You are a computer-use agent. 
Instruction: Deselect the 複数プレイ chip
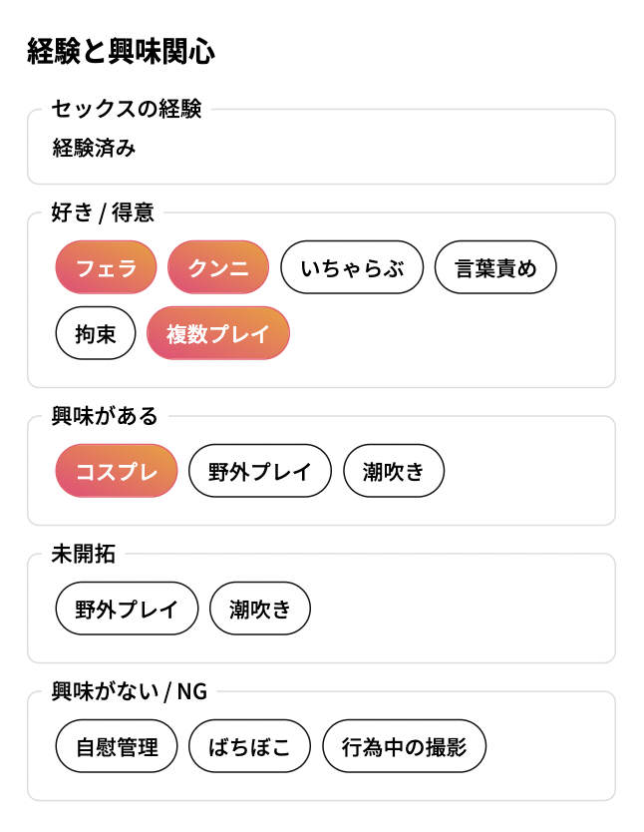(x=218, y=333)
